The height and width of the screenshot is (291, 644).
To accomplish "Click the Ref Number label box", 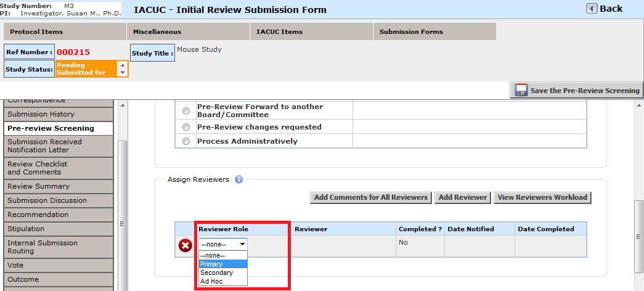I will (29, 52).
